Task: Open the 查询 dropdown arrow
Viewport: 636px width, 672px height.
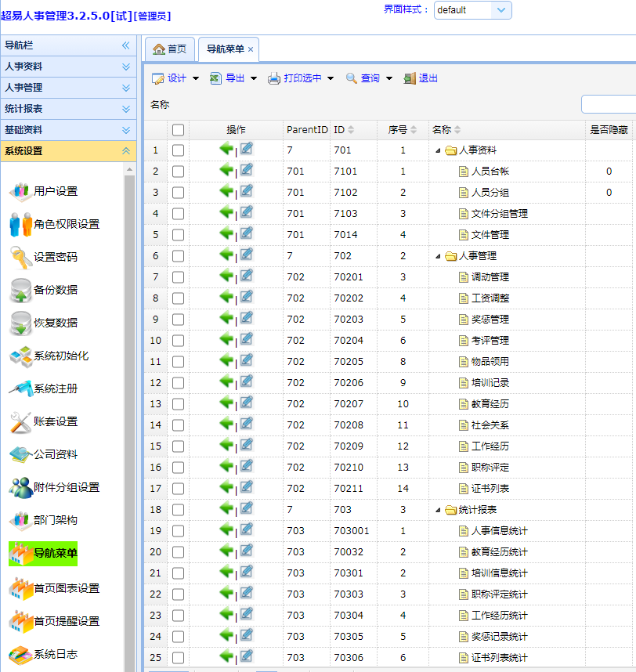Action: pos(389,78)
